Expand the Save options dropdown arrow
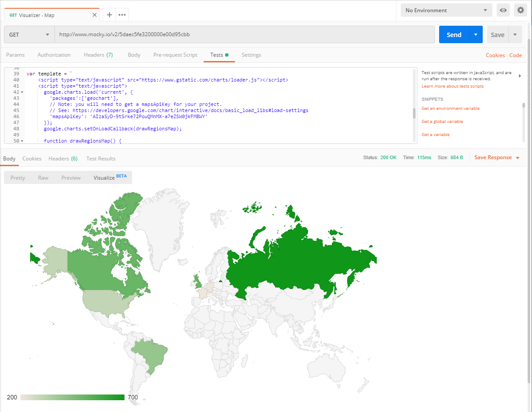 (x=515, y=35)
